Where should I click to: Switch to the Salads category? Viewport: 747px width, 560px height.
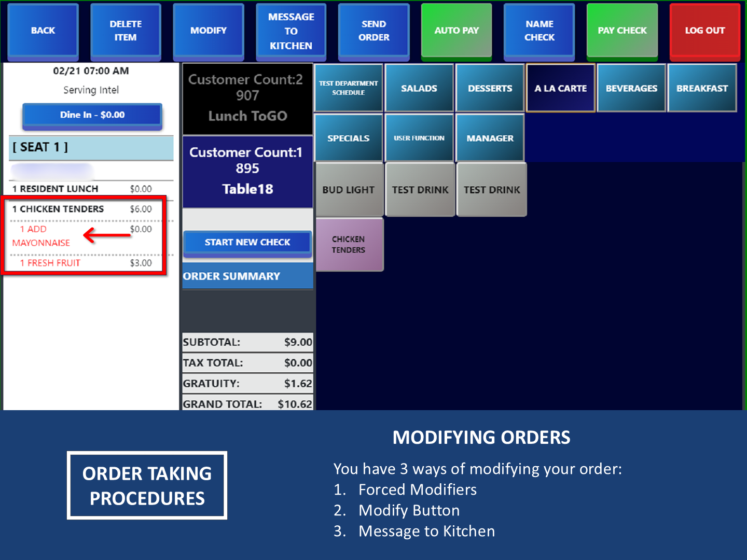(x=419, y=88)
